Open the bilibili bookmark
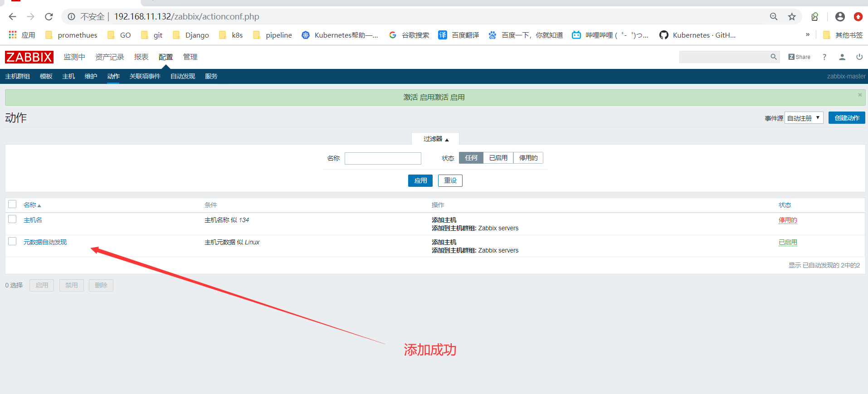 click(x=610, y=35)
